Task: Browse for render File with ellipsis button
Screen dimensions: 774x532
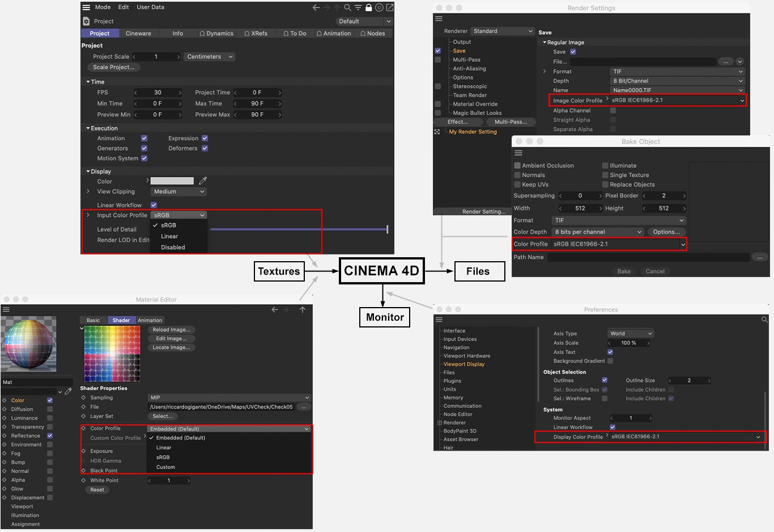Action: pos(725,61)
